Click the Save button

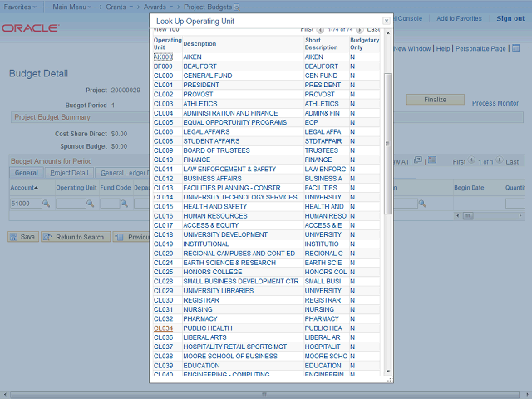tap(23, 237)
